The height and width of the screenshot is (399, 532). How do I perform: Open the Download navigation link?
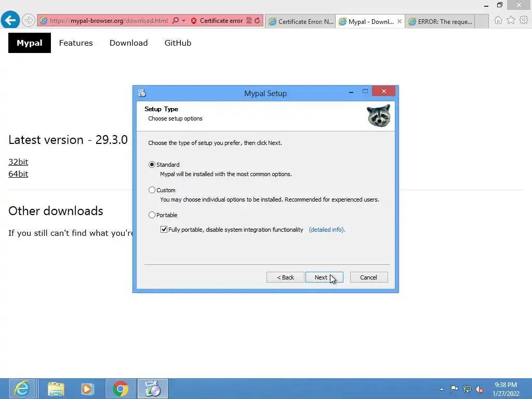pos(129,43)
